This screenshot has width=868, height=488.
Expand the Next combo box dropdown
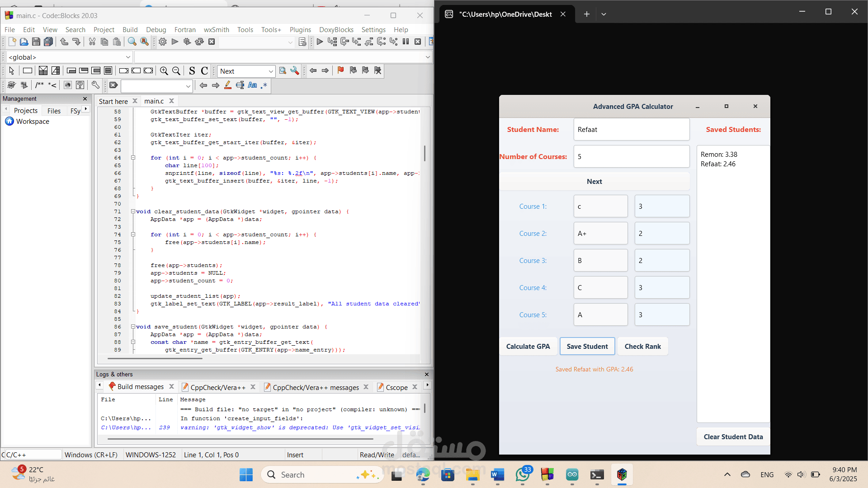click(271, 71)
